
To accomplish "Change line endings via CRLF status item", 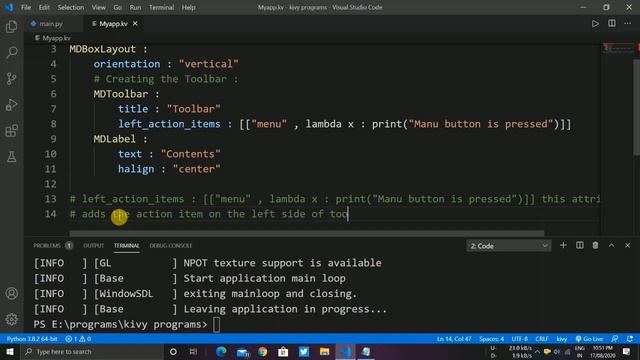I will click(542, 339).
